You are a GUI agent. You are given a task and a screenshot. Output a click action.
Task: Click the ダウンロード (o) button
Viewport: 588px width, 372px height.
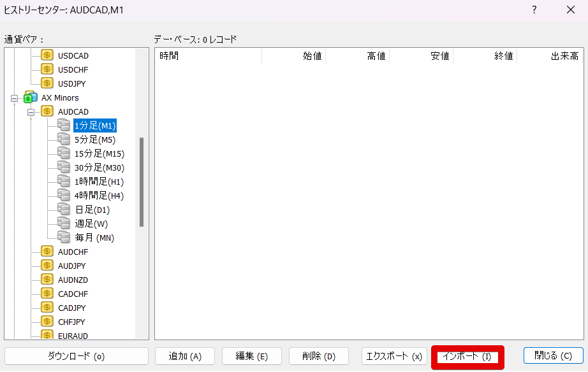pos(77,356)
